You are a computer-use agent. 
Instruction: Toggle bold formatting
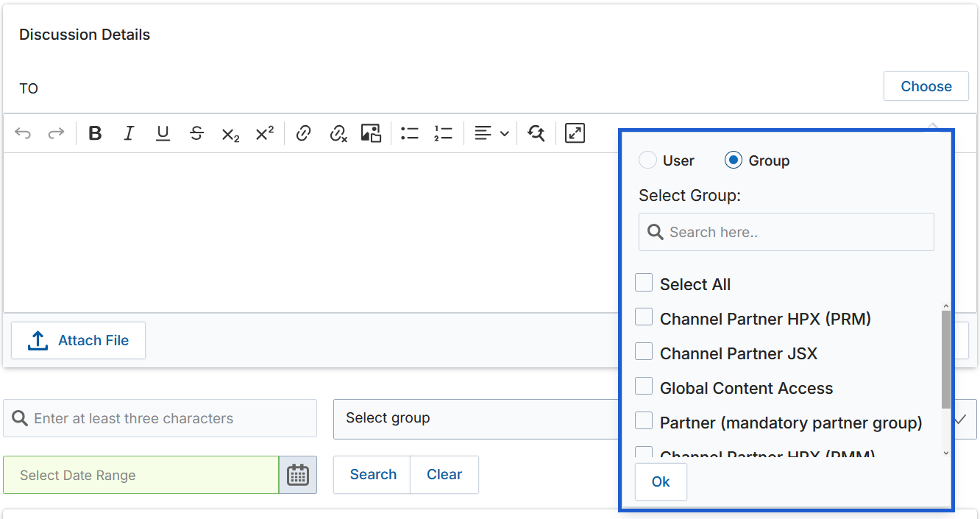pyautogui.click(x=95, y=133)
